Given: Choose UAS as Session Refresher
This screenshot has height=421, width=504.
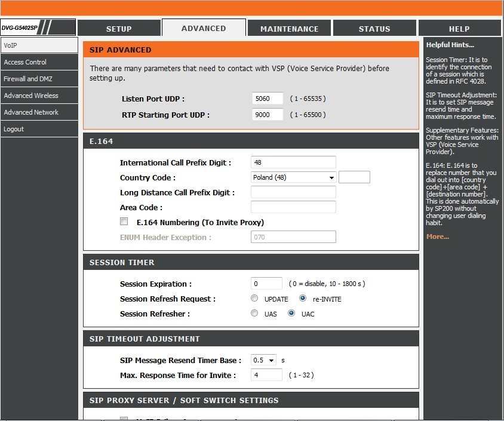Looking at the screenshot, I should (254, 313).
